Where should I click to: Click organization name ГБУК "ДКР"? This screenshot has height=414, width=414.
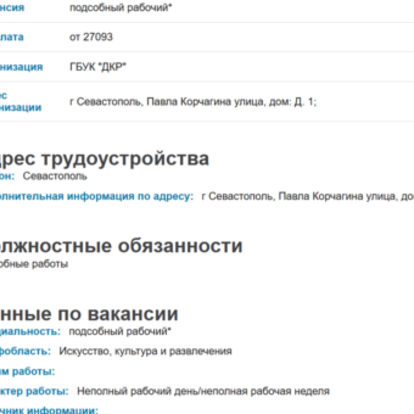tap(98, 67)
